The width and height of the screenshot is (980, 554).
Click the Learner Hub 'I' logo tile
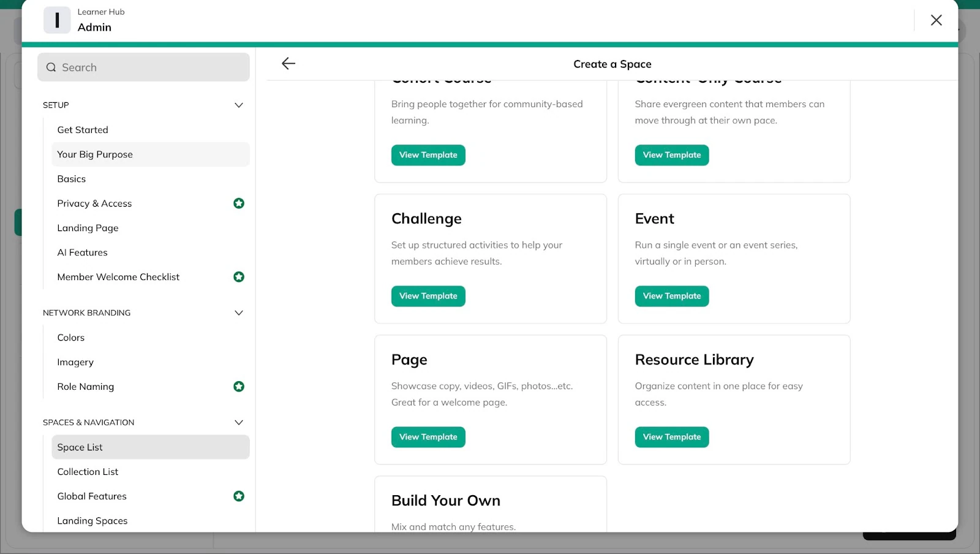pyautogui.click(x=57, y=20)
